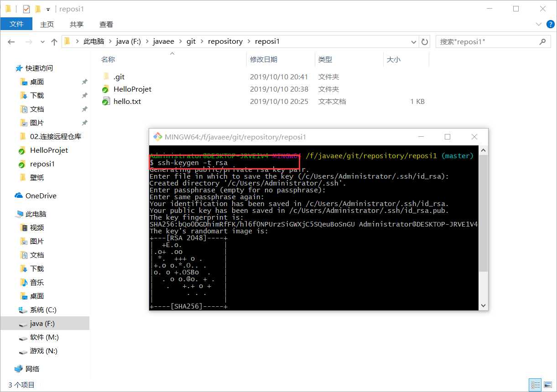Open recent locations dropdown arrow
Viewport: 557px width, 392px height.
pyautogui.click(x=42, y=41)
